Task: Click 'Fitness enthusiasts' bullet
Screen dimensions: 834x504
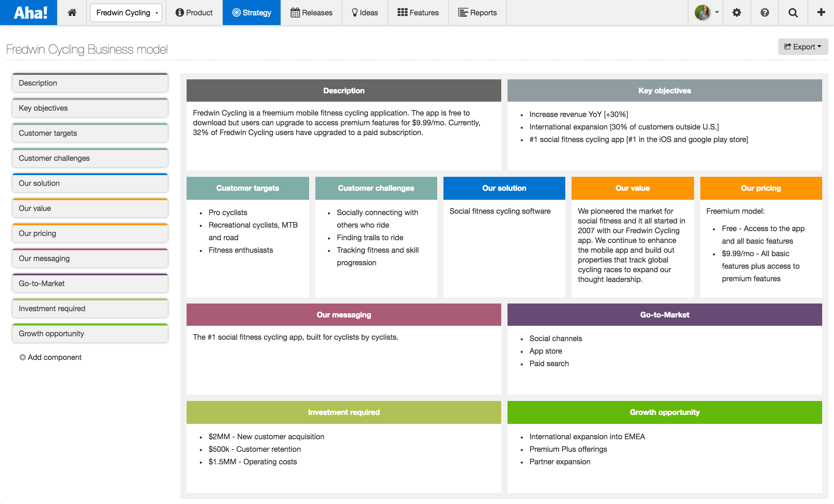Action: coord(241,250)
